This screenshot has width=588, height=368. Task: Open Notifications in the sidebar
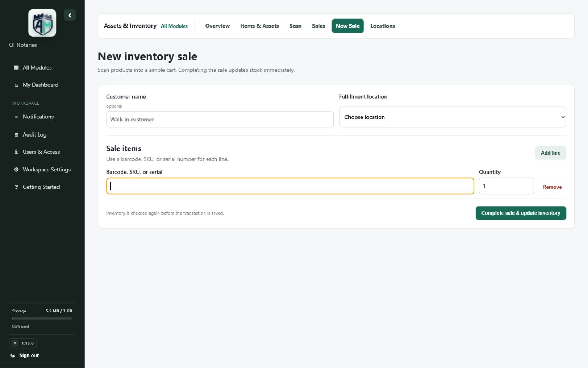(42, 117)
